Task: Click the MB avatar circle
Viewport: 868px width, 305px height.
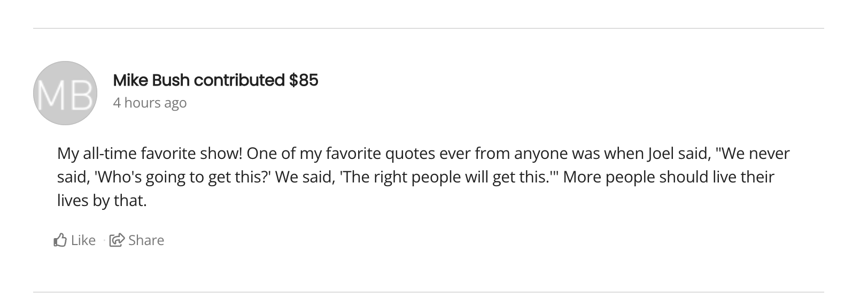Action: (x=65, y=93)
